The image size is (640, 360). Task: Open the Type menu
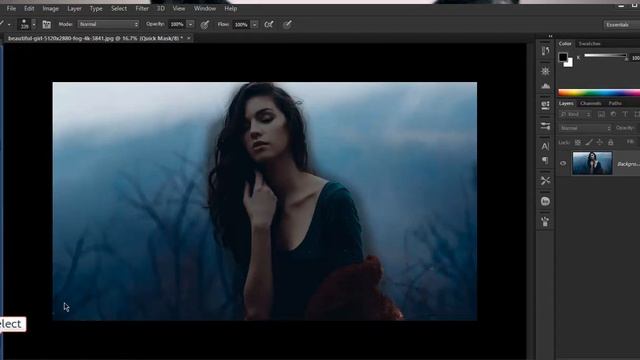click(x=96, y=8)
